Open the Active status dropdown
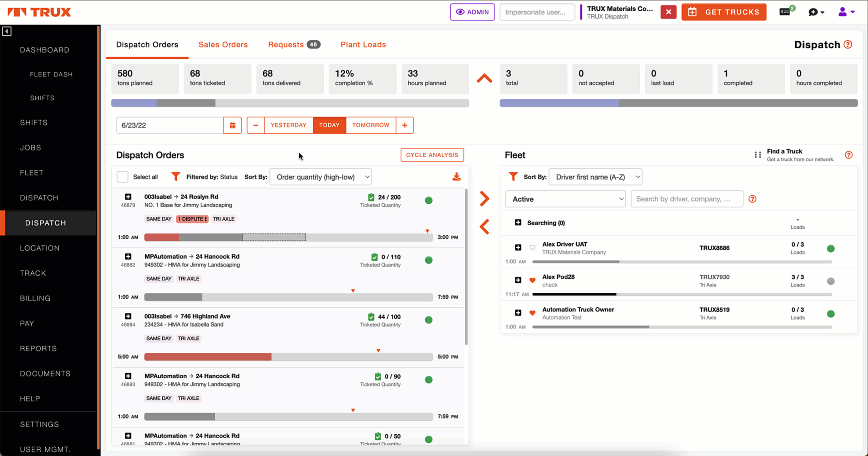 coord(565,199)
